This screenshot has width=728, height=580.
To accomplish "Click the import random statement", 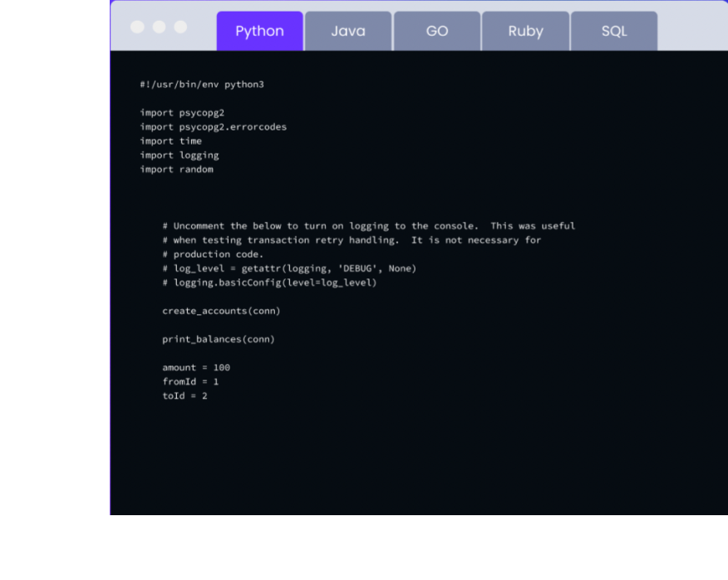I will (176, 170).
